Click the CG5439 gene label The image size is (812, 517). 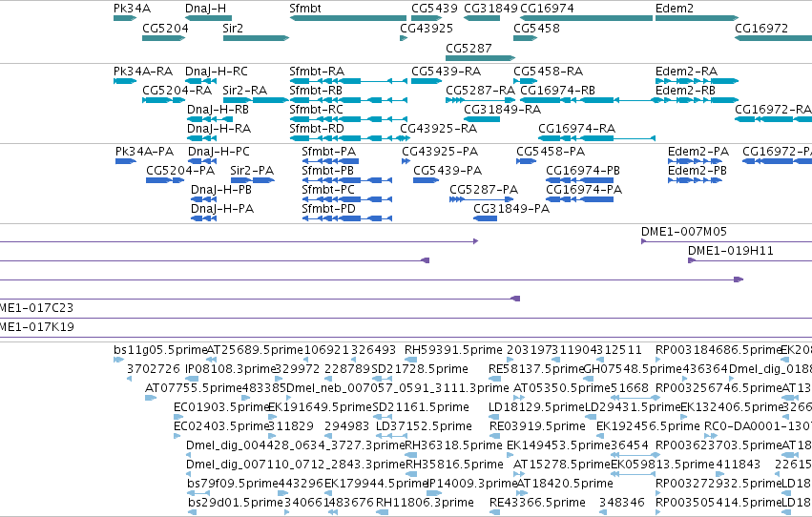click(434, 9)
